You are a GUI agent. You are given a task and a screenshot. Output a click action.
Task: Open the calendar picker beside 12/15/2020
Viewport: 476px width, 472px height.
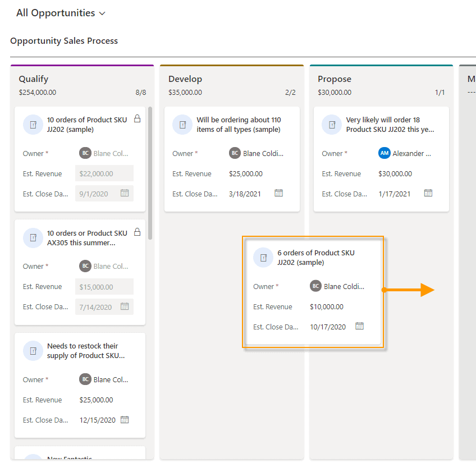click(x=125, y=419)
